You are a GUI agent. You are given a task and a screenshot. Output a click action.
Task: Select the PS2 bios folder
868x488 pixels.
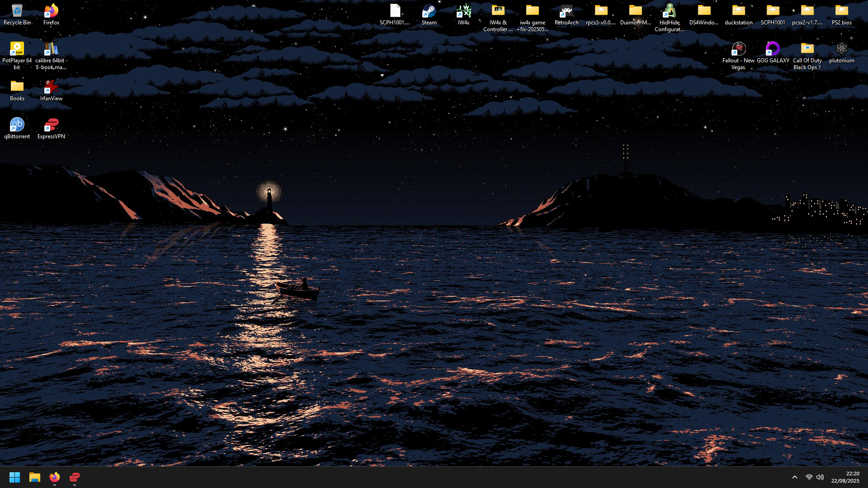tap(841, 11)
